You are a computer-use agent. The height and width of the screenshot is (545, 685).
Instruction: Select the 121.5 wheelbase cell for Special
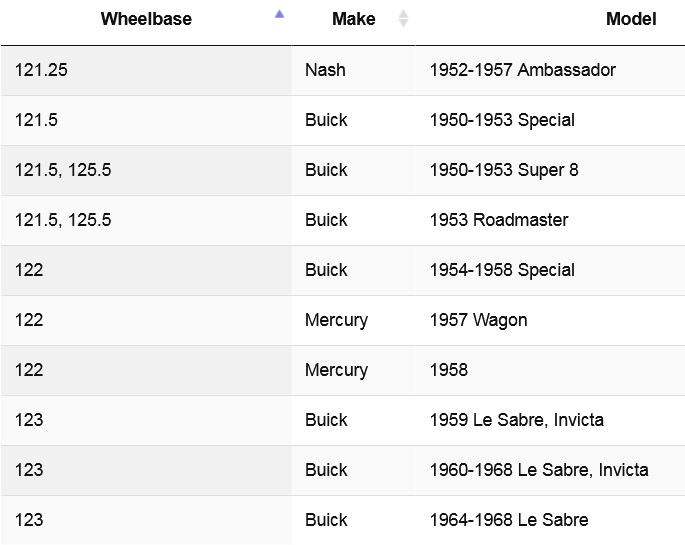pos(36,120)
